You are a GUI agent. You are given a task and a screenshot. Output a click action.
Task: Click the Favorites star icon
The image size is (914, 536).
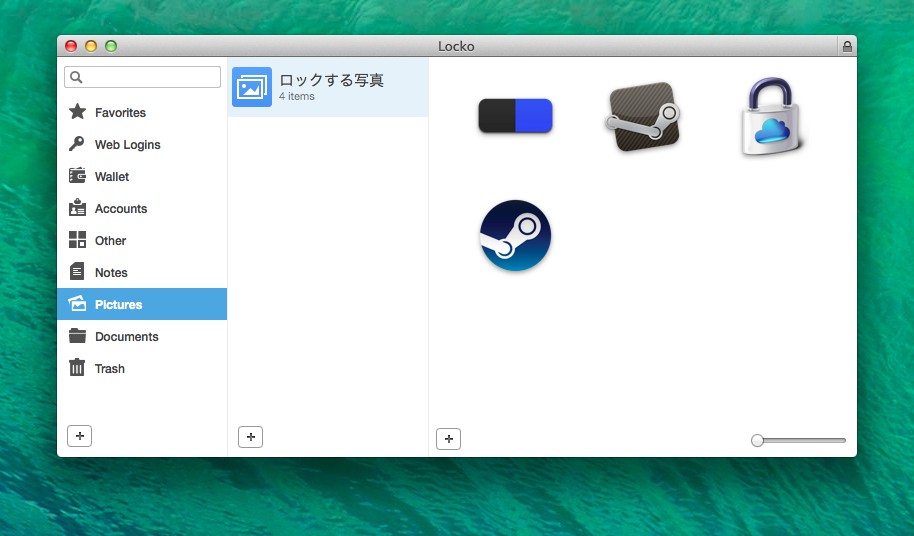click(x=77, y=112)
